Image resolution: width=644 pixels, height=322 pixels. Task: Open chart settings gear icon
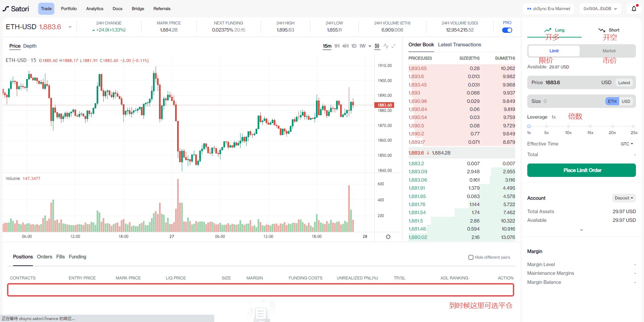tap(388, 237)
